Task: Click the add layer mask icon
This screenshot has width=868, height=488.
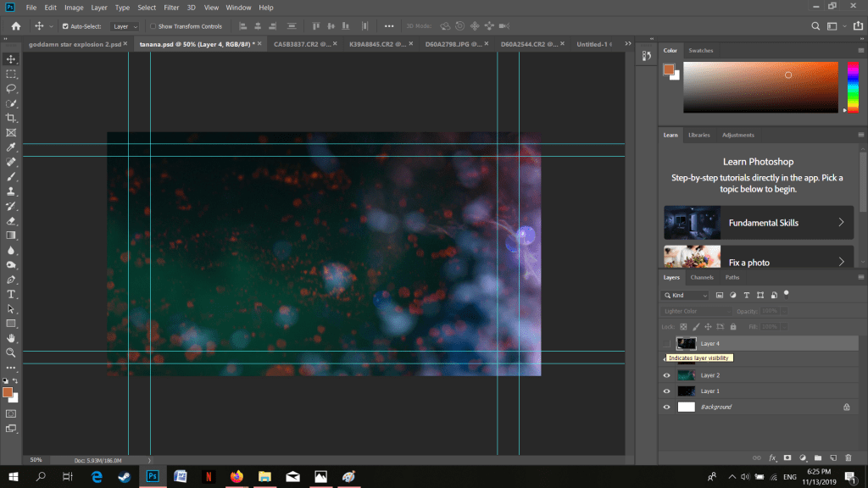Action: 787,457
